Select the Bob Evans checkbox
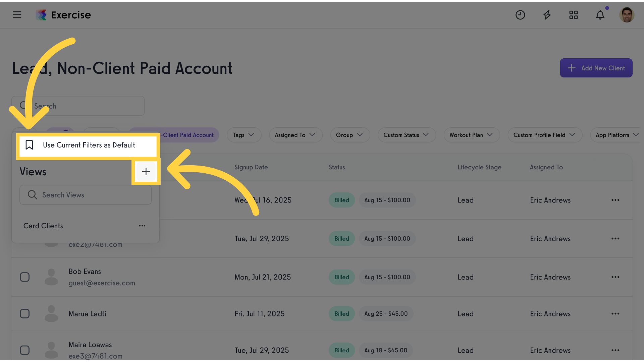 [25, 277]
